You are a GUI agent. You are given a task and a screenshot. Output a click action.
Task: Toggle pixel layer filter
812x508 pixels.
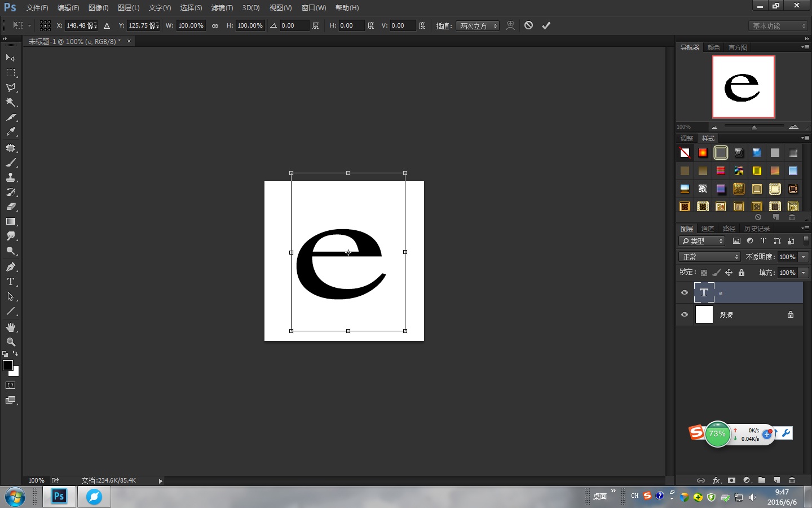click(x=736, y=241)
